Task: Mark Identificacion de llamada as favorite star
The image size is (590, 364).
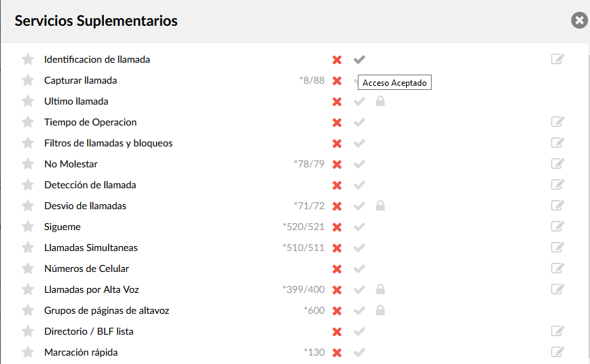Action: click(x=28, y=59)
